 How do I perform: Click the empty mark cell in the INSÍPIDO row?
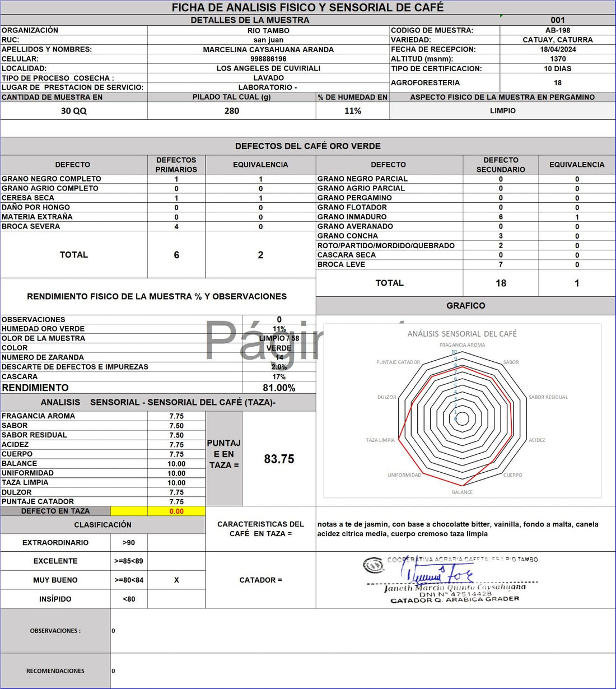tap(176, 599)
